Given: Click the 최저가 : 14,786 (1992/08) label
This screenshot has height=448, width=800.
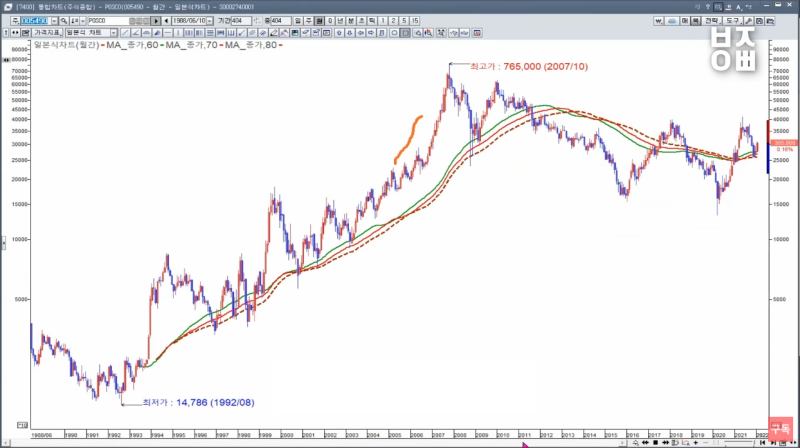Looking at the screenshot, I should coord(198,403).
